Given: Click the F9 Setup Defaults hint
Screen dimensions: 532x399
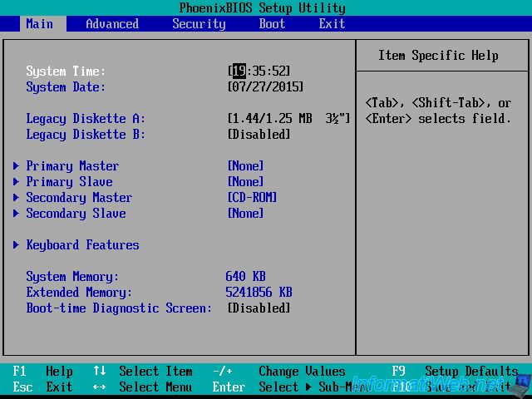Looking at the screenshot, I should [x=455, y=372].
